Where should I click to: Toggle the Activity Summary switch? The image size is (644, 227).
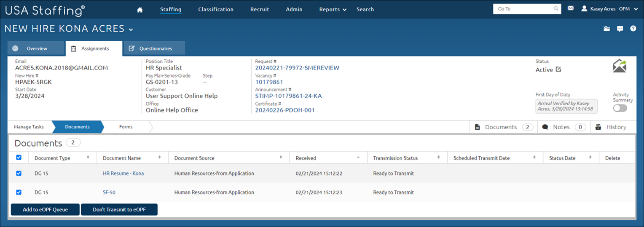tap(620, 108)
